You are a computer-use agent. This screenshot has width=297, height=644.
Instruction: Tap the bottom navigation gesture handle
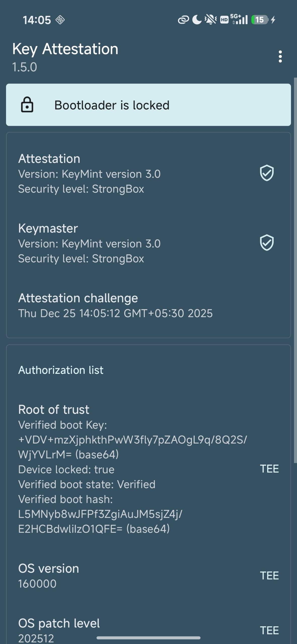(148, 638)
